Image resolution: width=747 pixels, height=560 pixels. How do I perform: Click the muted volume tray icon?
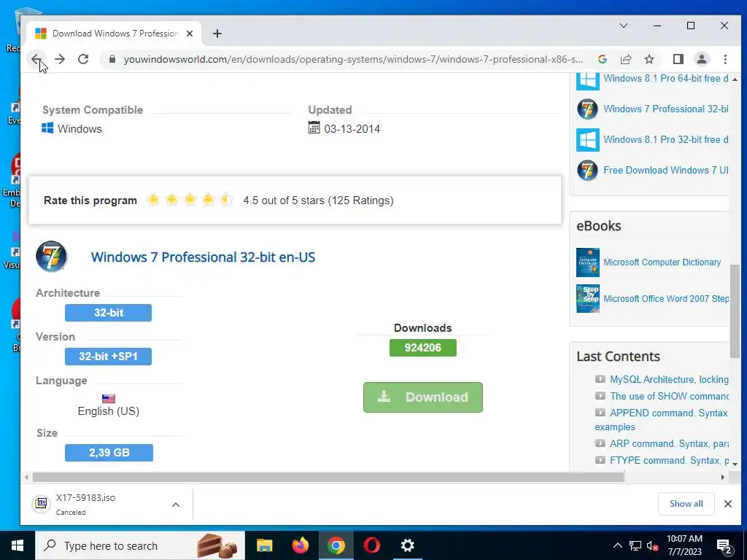[653, 545]
